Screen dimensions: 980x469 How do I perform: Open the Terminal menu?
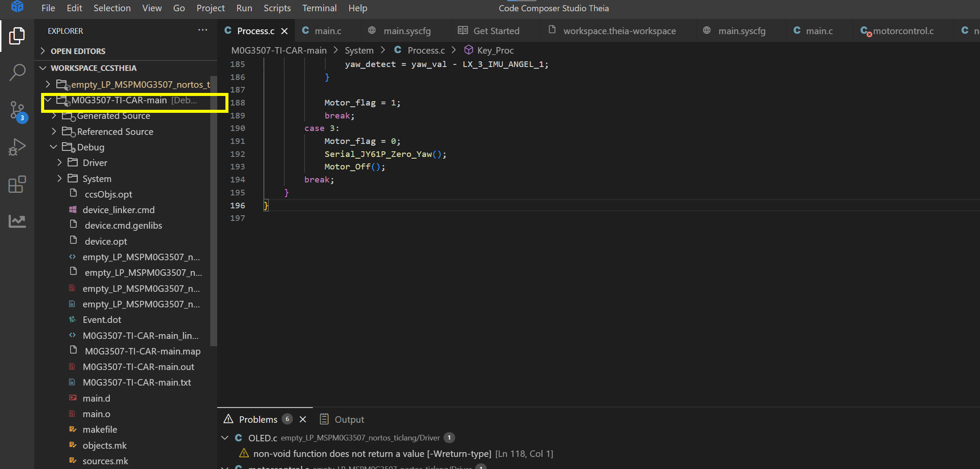tap(319, 8)
